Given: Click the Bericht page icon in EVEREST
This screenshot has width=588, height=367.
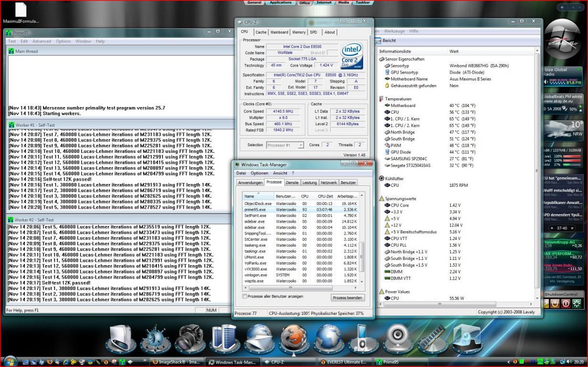Looking at the screenshot, I should click(378, 41).
